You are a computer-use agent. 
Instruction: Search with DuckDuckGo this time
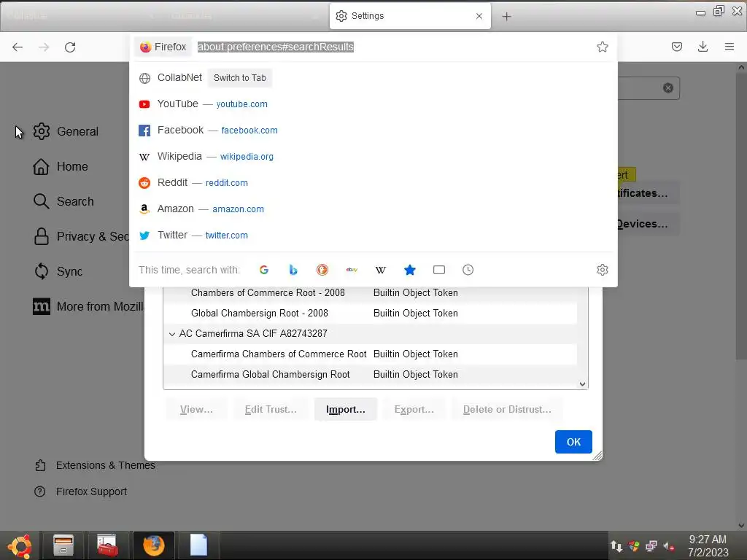(x=322, y=270)
